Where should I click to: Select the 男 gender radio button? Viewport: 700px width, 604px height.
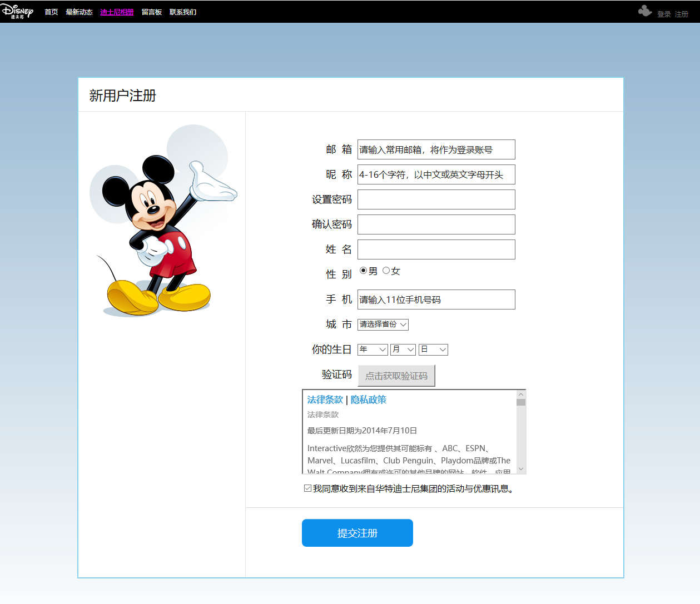point(364,271)
